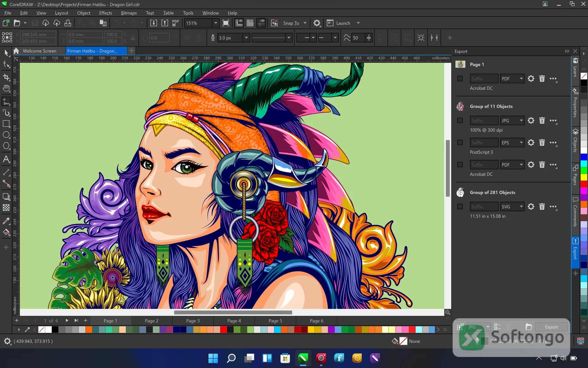Open the Properties docker tab

(575, 103)
